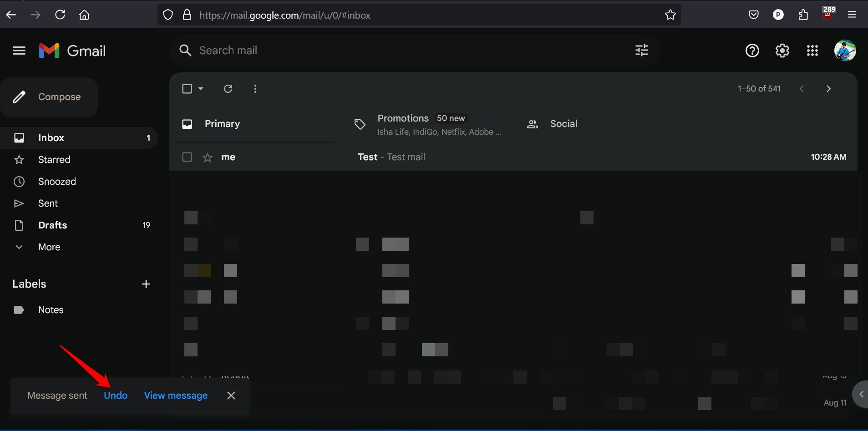This screenshot has height=431, width=868.
Task: Open Gmail Settings gear
Action: [x=782, y=51]
